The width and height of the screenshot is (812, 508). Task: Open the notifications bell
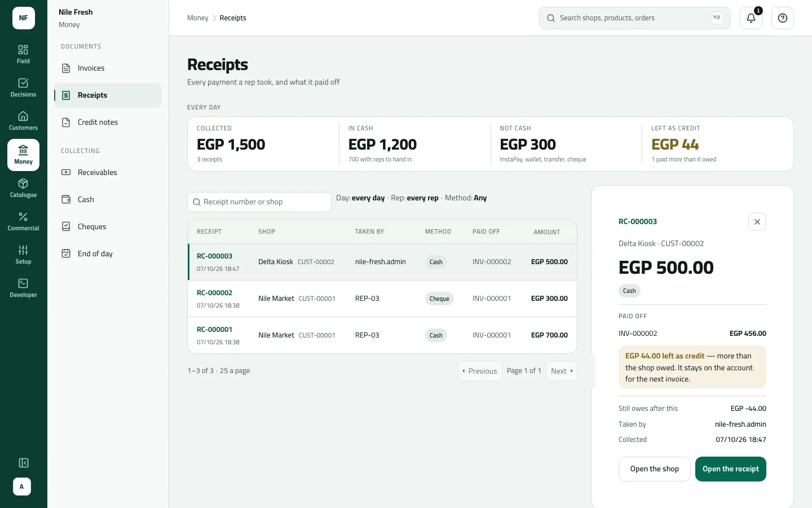[751, 18]
